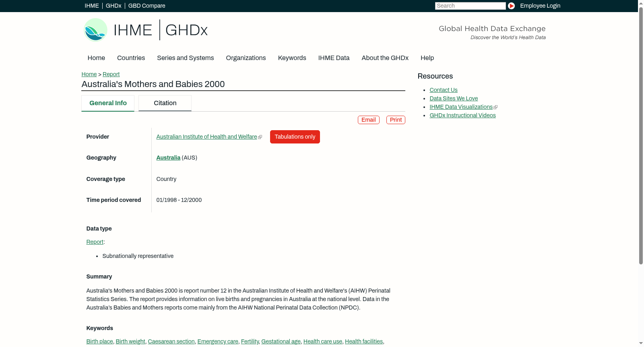Open the Gestational age keyword
Image resolution: width=644 pixels, height=347 pixels.
[x=281, y=342]
